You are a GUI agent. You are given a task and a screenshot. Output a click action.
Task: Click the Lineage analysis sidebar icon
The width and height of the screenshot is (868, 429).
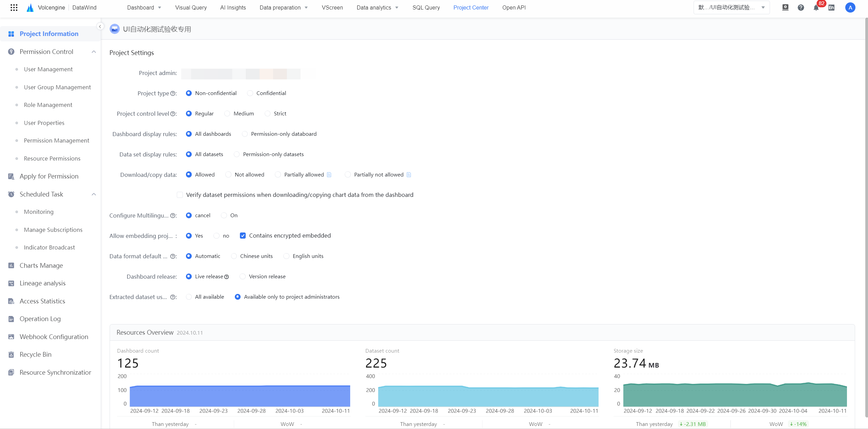11,283
